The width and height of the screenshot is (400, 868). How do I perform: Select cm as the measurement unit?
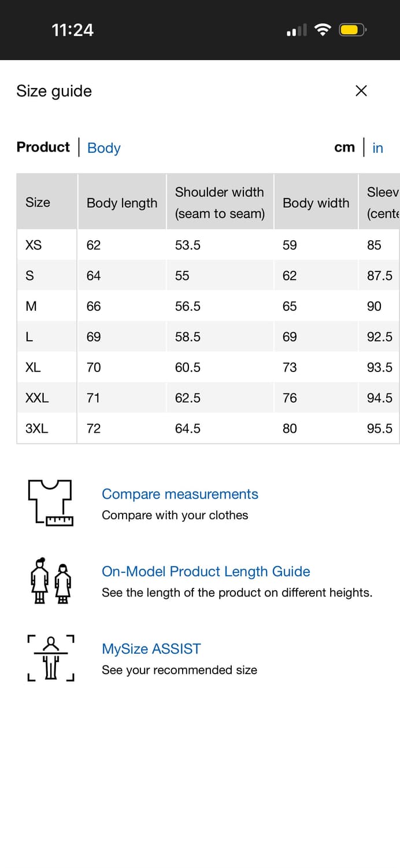tap(345, 148)
